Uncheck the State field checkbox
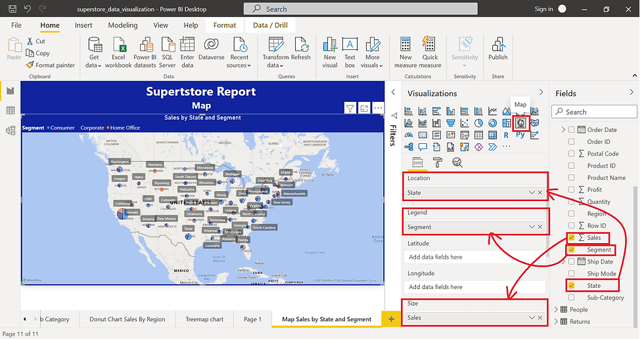The height and width of the screenshot is (339, 644). (571, 286)
